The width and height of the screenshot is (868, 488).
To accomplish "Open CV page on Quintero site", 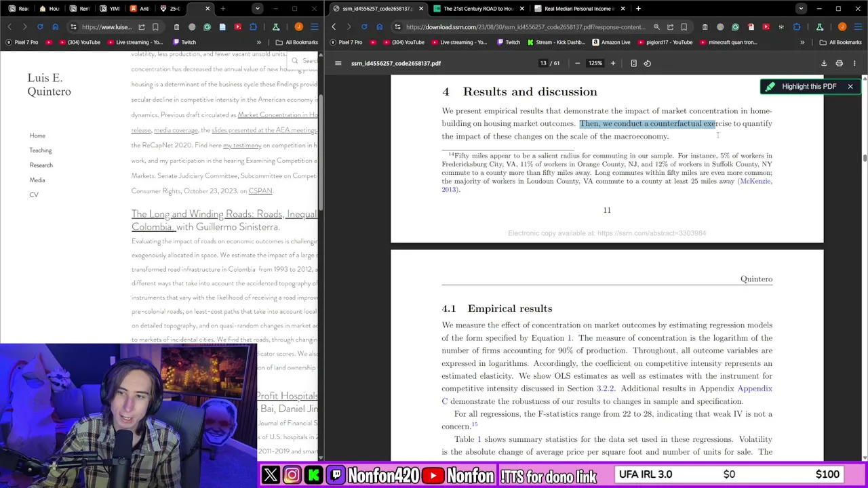I will [34, 195].
